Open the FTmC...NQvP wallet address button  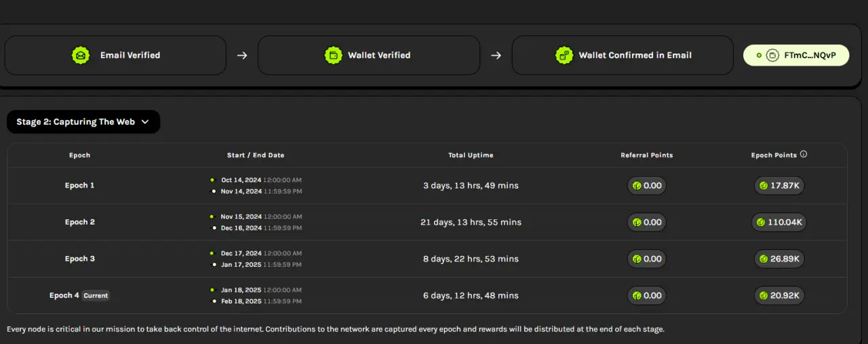796,56
